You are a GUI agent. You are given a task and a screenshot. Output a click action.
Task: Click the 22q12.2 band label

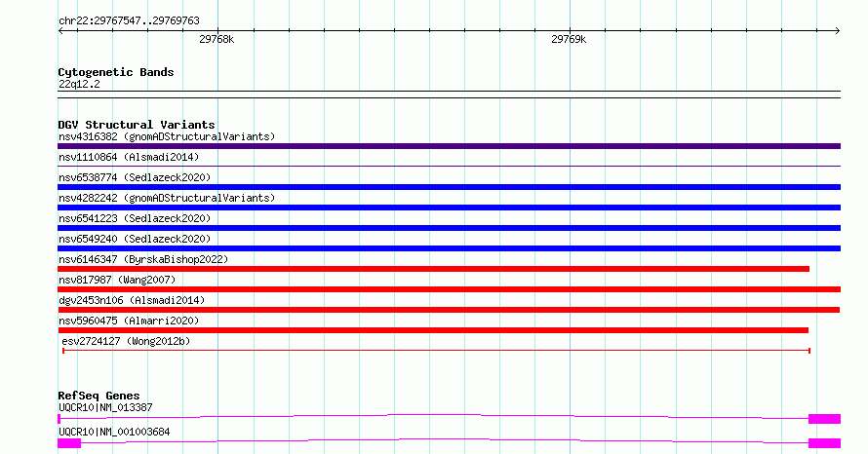79,84
